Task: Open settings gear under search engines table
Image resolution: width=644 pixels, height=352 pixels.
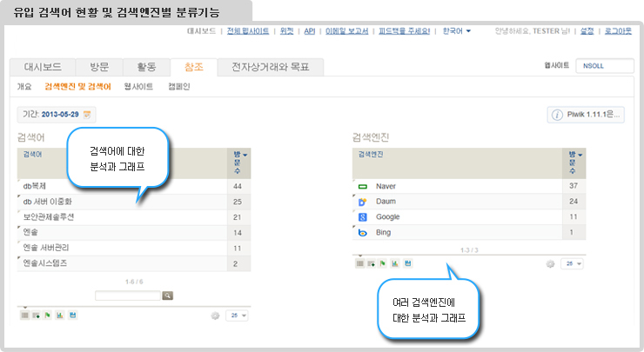Action: tap(550, 263)
